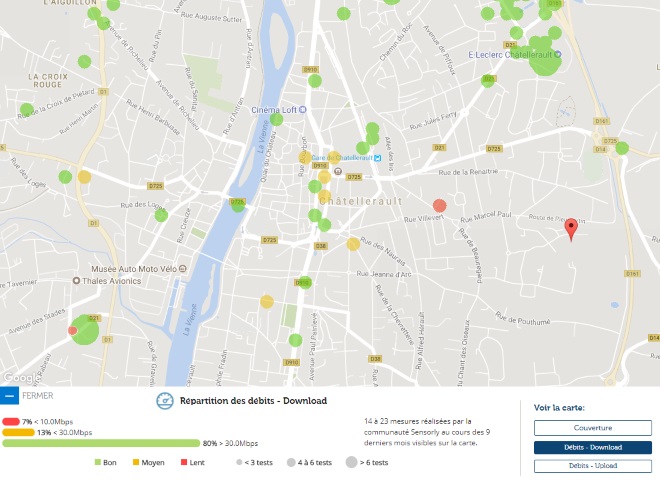This screenshot has height=488, width=660.
Task: Click the Gare de Châtellerault train icon
Action: [x=378, y=158]
